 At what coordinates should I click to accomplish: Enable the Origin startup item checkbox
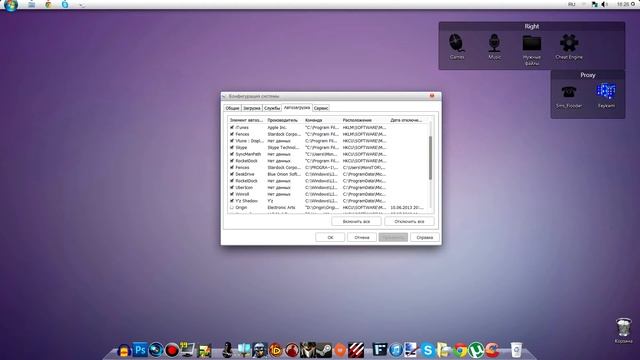[232, 207]
